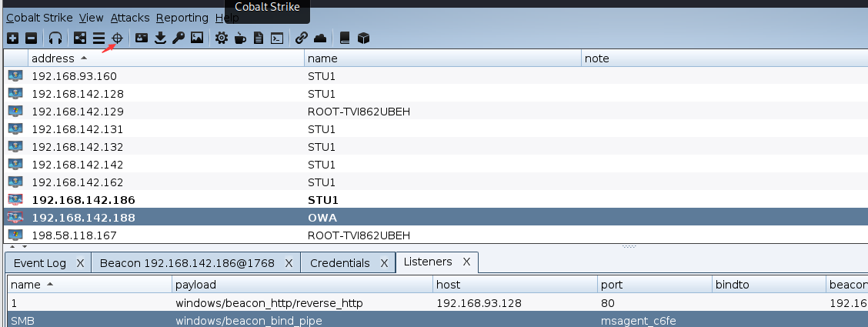Image resolution: width=868 pixels, height=327 pixels.
Task: Open the downloaded files arrow icon
Action: coord(161,38)
